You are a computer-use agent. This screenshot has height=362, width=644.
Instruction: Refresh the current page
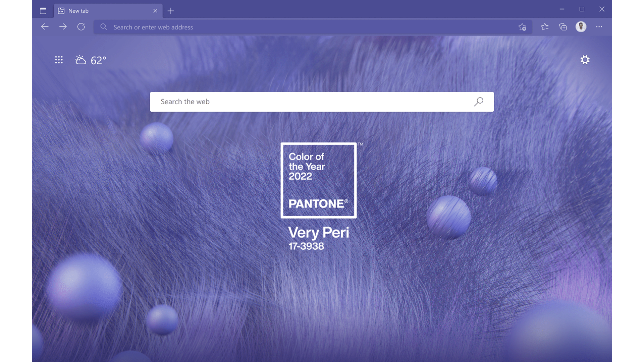pyautogui.click(x=81, y=27)
